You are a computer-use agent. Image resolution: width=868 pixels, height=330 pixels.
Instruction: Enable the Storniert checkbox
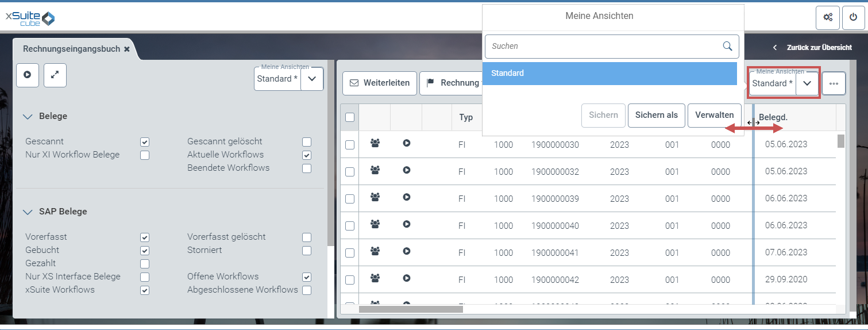(x=307, y=251)
